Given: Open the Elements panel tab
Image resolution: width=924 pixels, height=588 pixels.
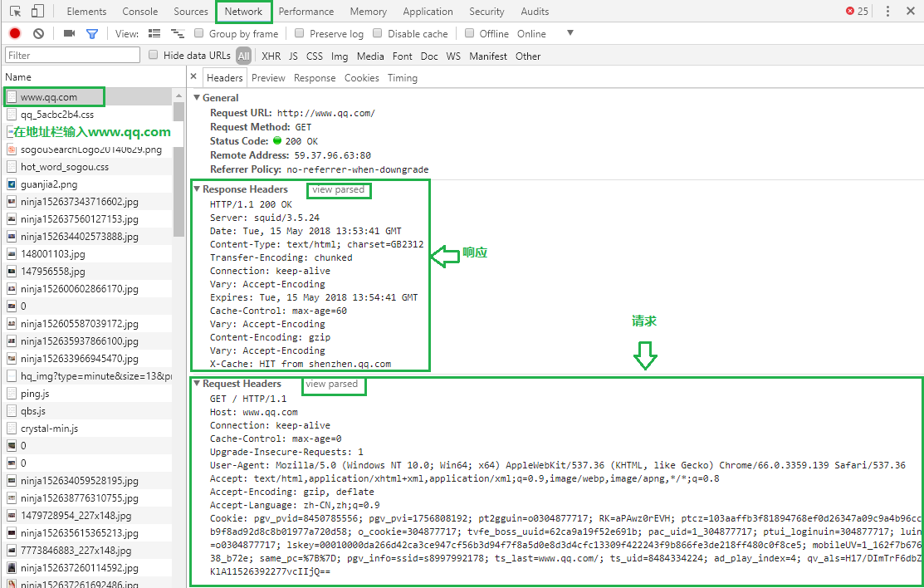Looking at the screenshot, I should 86,11.
